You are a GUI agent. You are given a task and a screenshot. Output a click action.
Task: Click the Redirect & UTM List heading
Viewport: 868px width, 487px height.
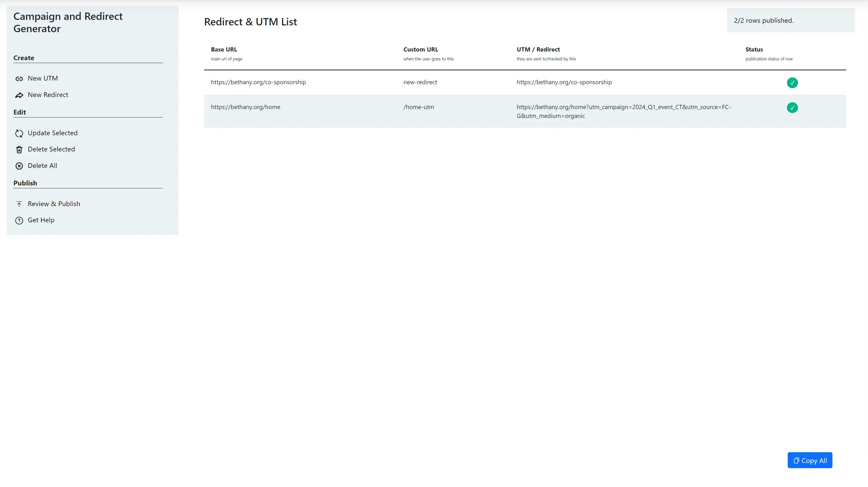250,22
